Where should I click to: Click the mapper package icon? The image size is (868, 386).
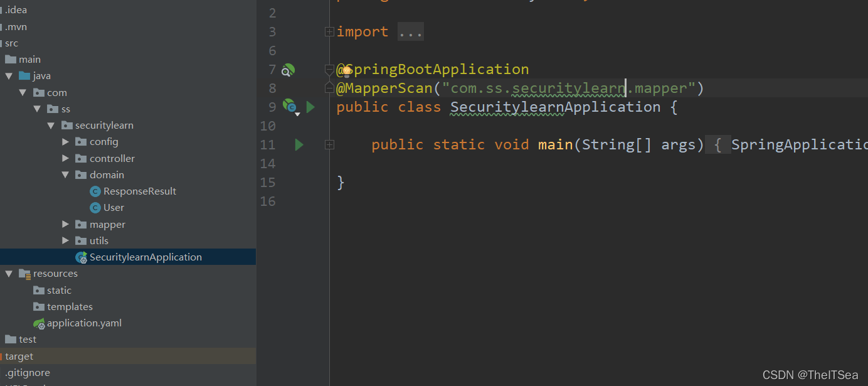[x=81, y=224]
